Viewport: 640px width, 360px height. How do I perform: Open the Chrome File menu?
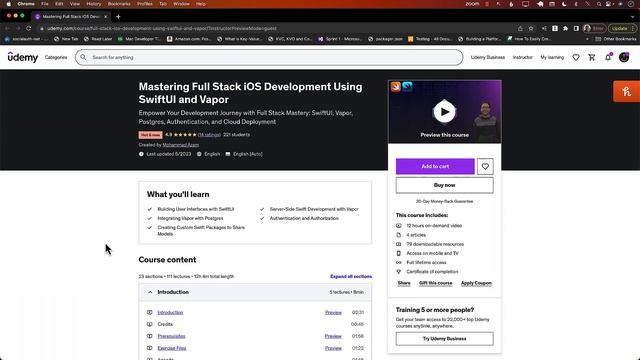click(45, 4)
